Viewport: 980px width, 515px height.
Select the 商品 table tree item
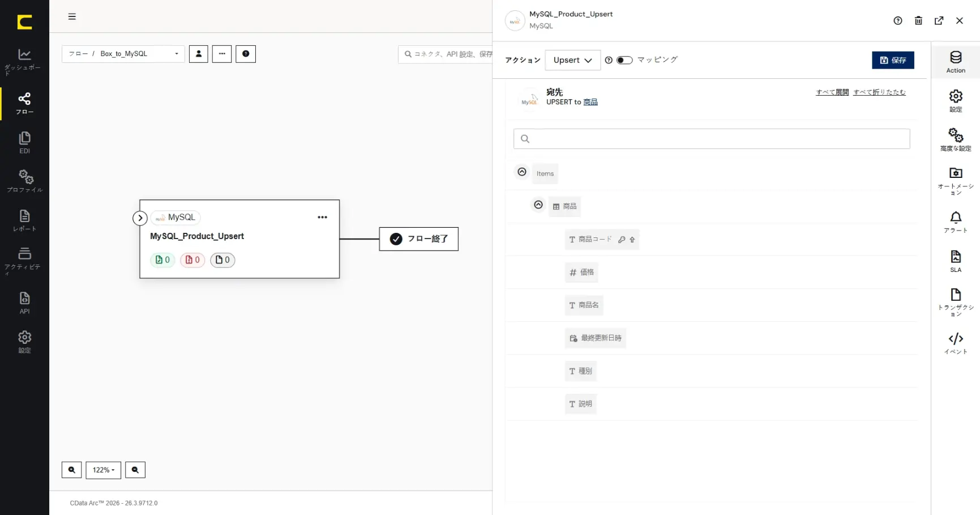click(x=564, y=207)
